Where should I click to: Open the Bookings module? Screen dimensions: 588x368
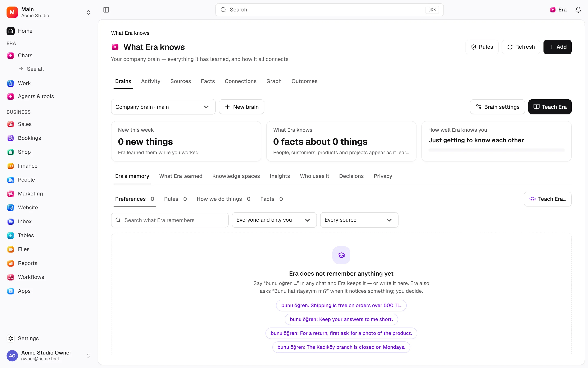49,138
